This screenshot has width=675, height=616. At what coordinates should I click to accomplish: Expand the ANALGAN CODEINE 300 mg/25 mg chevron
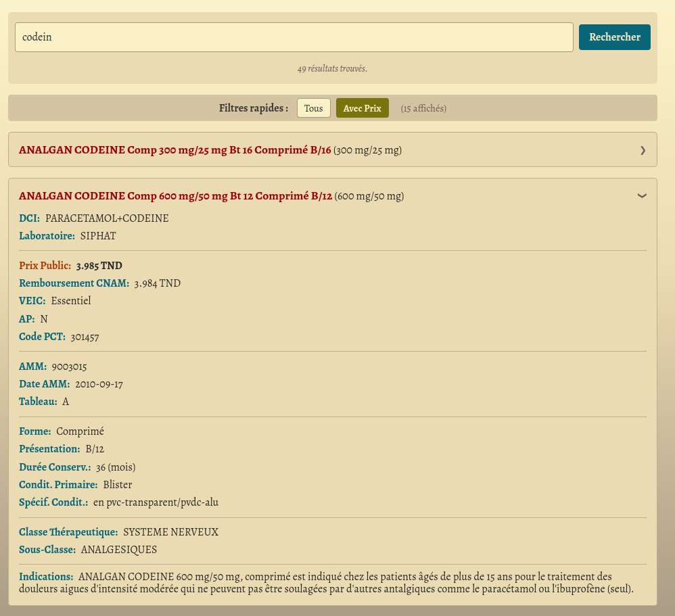tap(643, 150)
